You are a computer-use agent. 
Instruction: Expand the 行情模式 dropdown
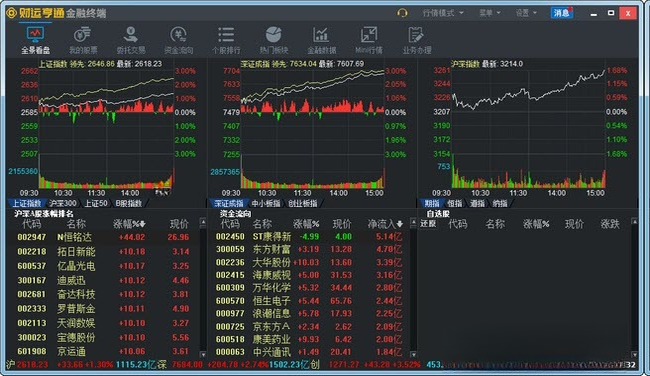tap(443, 13)
